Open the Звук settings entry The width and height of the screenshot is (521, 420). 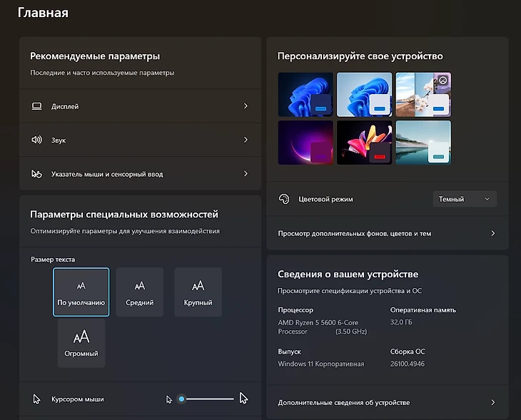click(140, 140)
